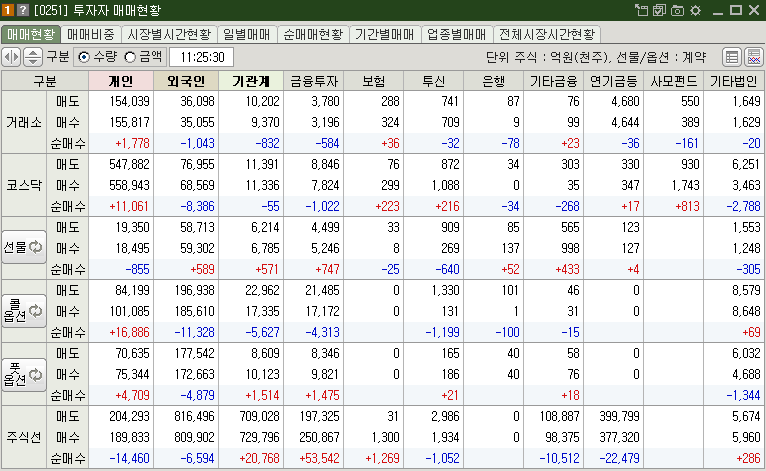Click the 코스닥 row label
The height and width of the screenshot is (471, 766).
(x=24, y=185)
